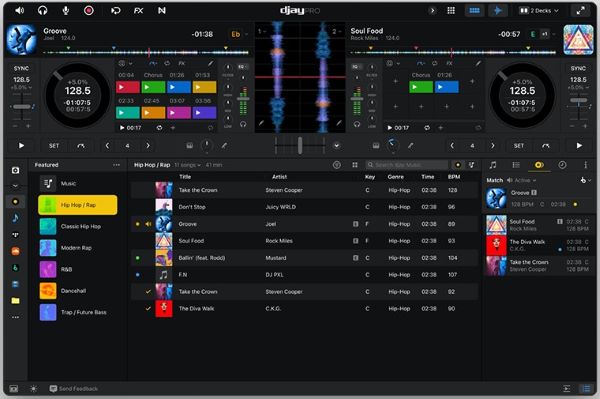Open the queue list tab in right panel
Image resolution: width=600 pixels, height=399 pixels.
pyautogui.click(x=516, y=165)
